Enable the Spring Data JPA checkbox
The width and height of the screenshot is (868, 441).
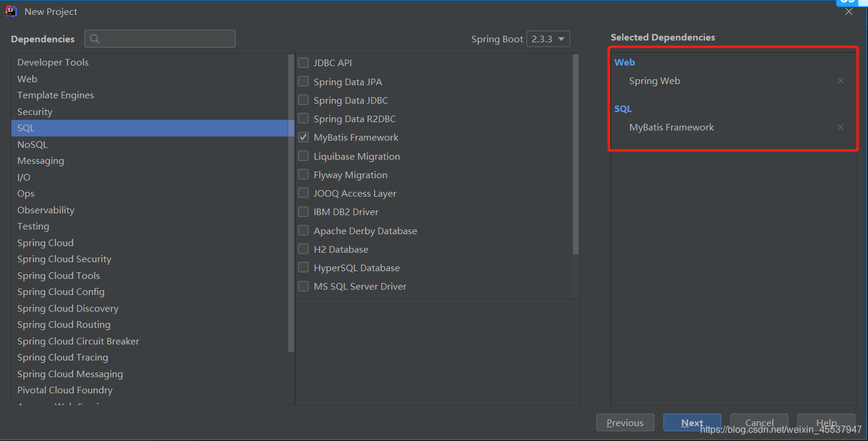coord(304,82)
